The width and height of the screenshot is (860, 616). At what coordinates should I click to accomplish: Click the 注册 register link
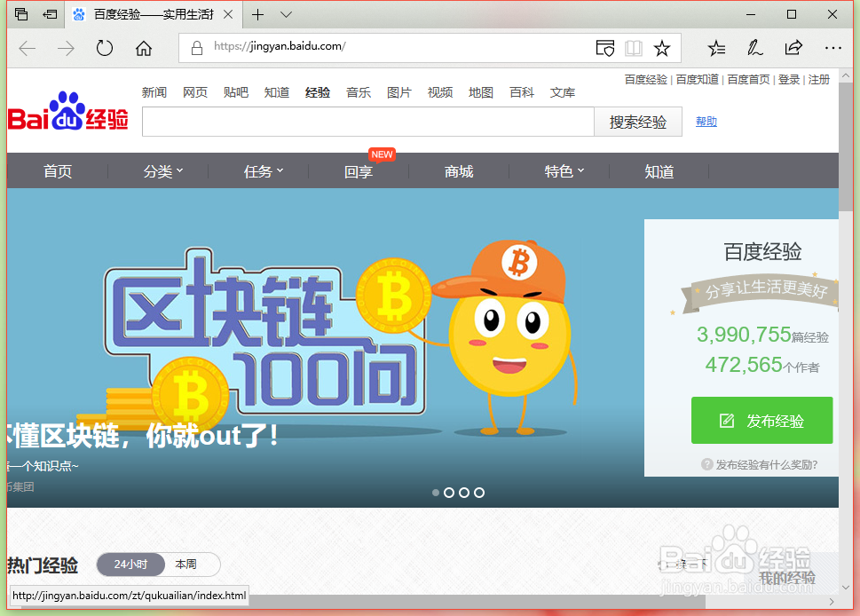819,80
